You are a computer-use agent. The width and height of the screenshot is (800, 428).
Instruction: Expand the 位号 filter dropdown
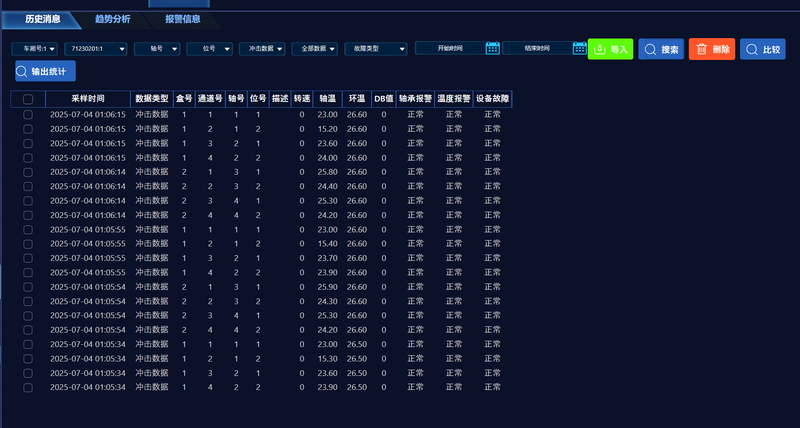[x=210, y=49]
